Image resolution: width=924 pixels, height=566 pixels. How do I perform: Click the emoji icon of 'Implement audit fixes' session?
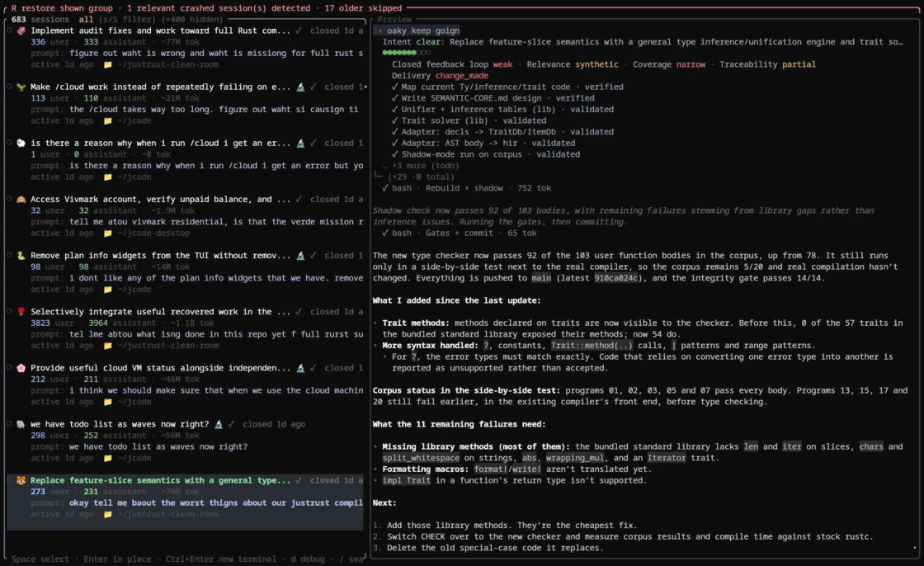point(21,31)
